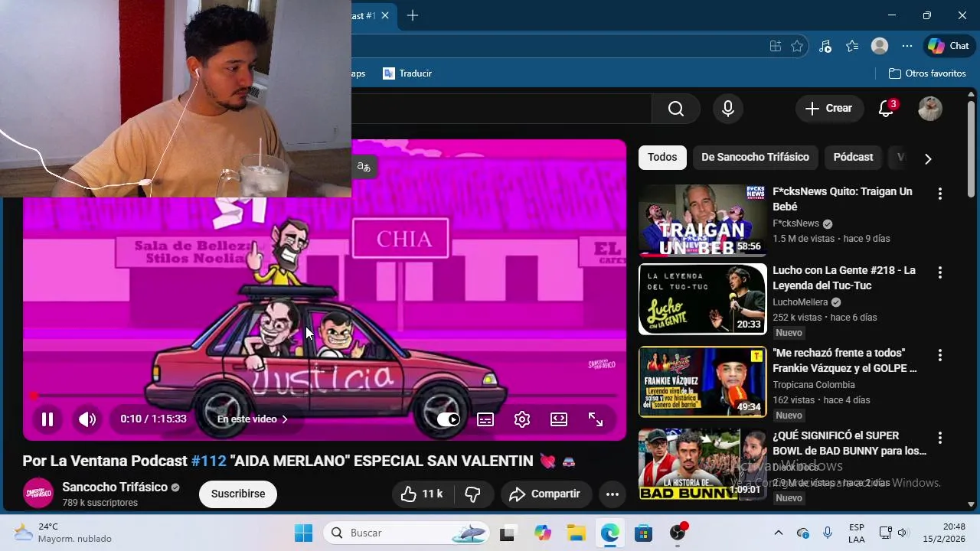The image size is (980, 551).
Task: Open the Copilot Chat button
Action: [x=949, y=46]
